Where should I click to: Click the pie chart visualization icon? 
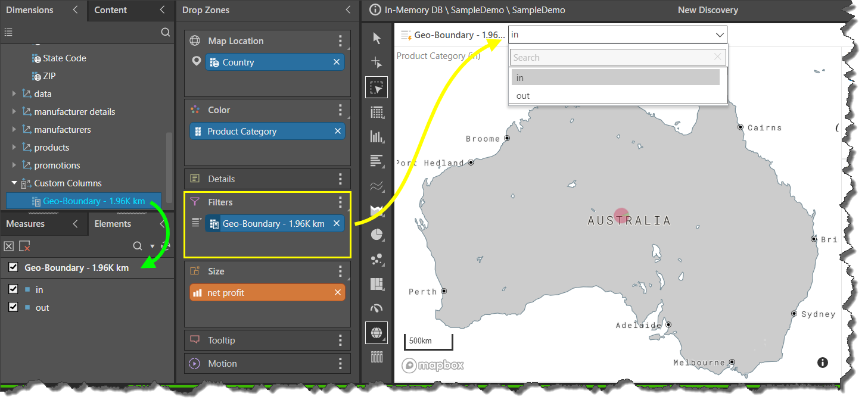[x=377, y=235]
